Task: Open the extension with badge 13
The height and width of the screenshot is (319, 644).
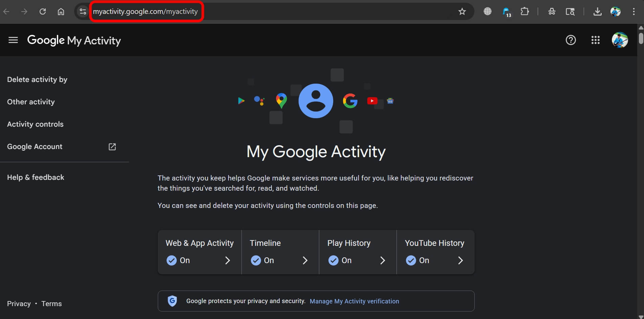Action: pos(507,12)
